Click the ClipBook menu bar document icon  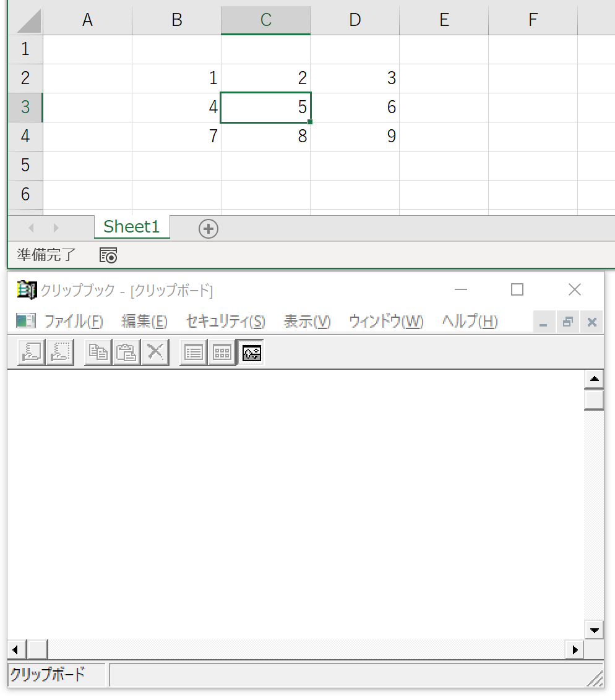(25, 320)
